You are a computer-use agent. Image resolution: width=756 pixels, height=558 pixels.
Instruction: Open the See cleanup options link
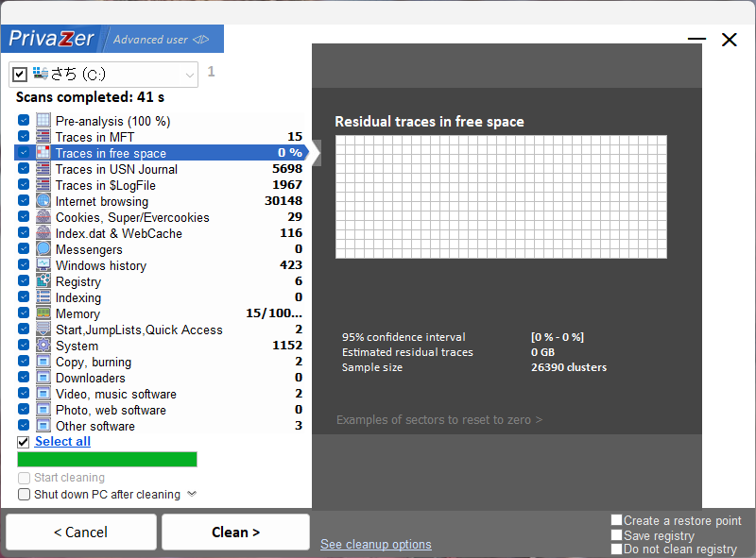coord(375,544)
